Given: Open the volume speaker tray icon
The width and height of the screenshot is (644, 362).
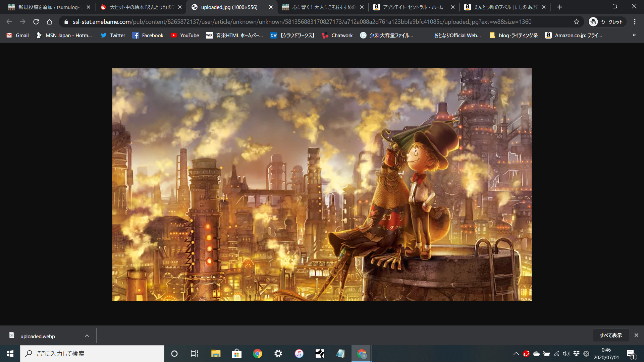Looking at the screenshot, I should pos(566,354).
